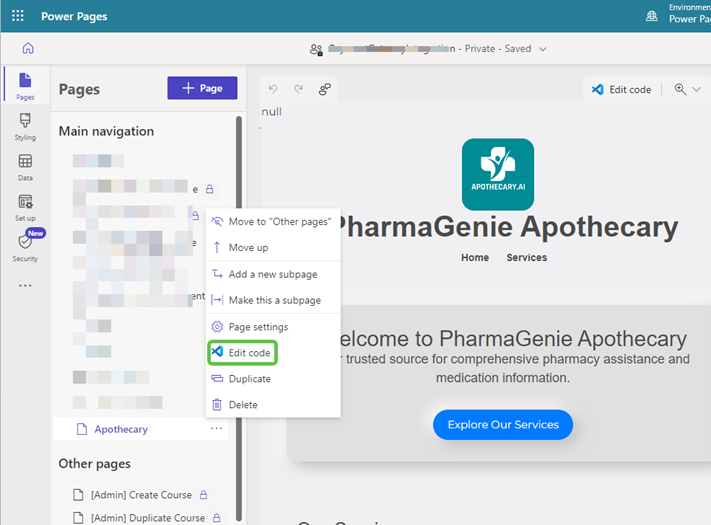Click the Undo arrow in toolbar

point(273,89)
